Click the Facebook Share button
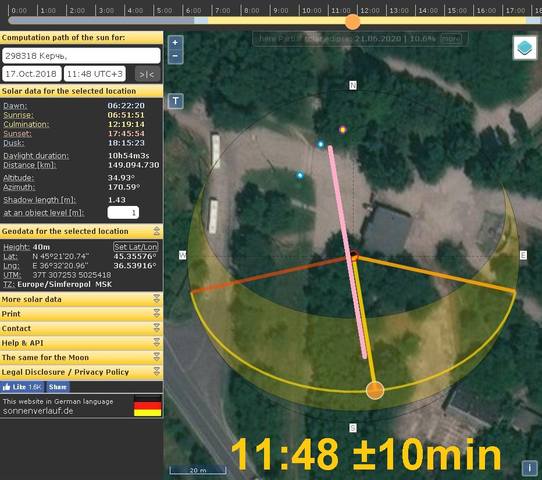Screen dimensions: 542x480 click(58, 387)
